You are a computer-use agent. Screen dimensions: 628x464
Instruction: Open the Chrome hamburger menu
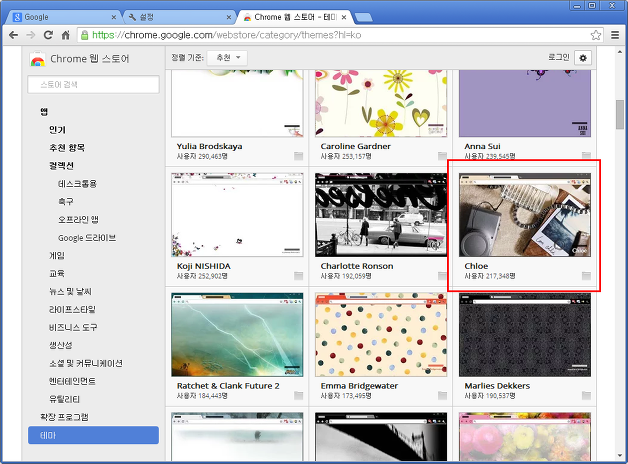click(615, 35)
